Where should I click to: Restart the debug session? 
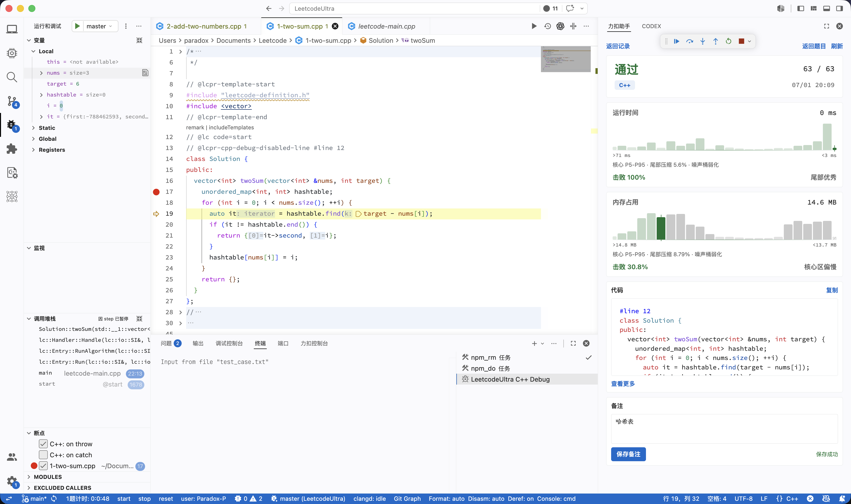pos(728,41)
